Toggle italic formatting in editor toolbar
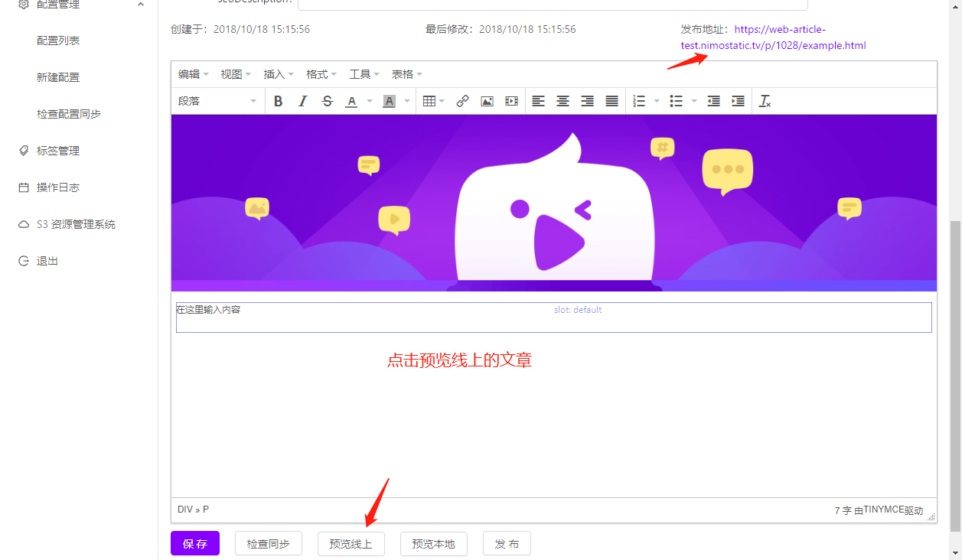The width and height of the screenshot is (962, 560). pos(303,101)
